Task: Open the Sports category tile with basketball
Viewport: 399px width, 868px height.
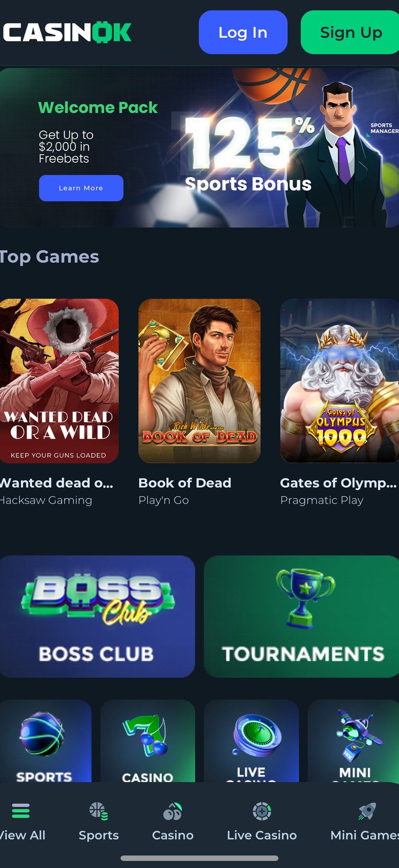Action: click(45, 741)
